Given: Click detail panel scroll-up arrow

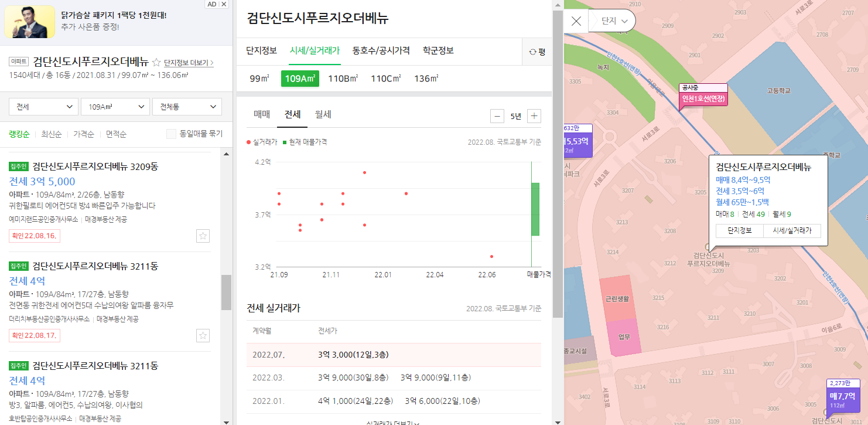Looking at the screenshot, I should pos(558,5).
